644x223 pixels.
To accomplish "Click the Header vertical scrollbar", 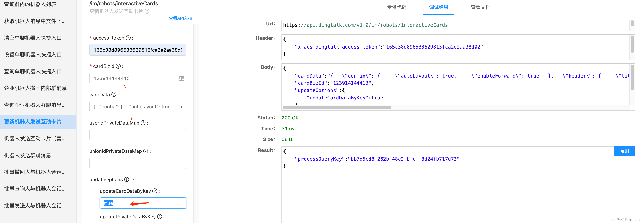I will point(632,44).
